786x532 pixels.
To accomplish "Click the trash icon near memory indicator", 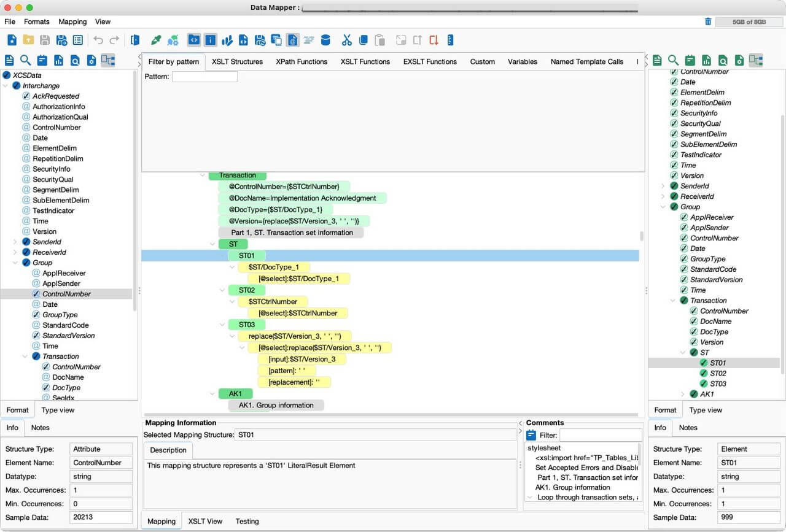I will (708, 21).
